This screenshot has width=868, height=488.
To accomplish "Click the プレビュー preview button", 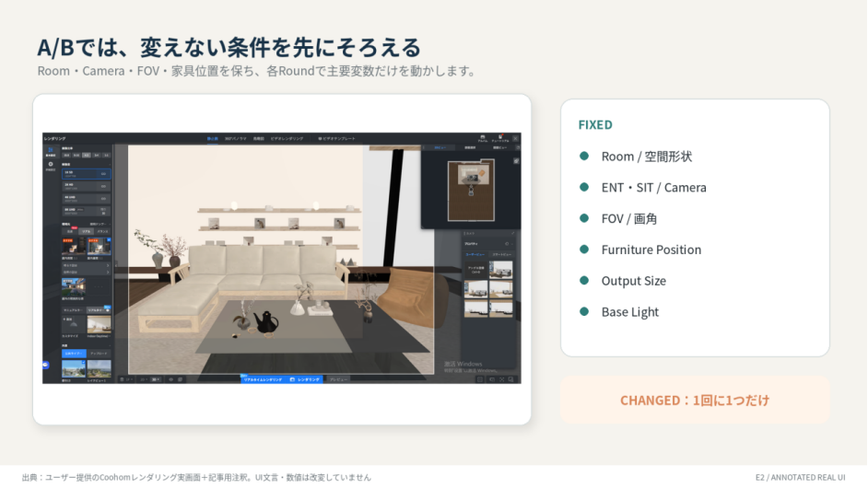I will click(338, 379).
